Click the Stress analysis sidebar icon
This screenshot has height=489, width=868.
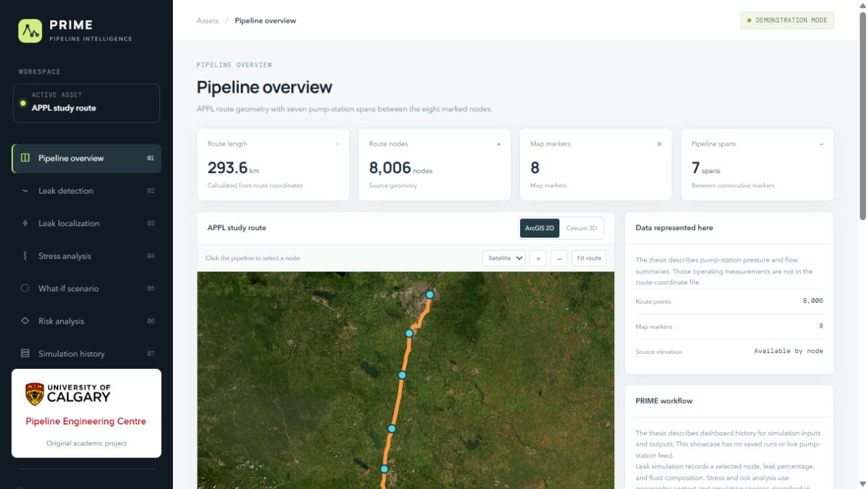pos(25,256)
